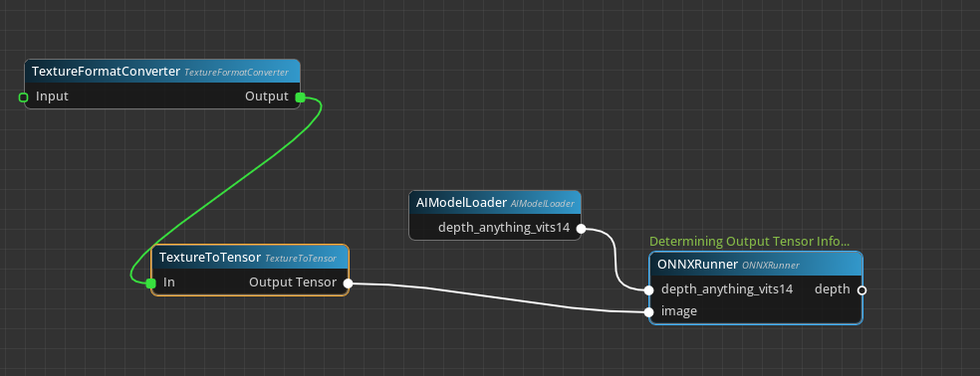Select the white wire from AIModelLoader to ONNXRunner

coord(615,260)
